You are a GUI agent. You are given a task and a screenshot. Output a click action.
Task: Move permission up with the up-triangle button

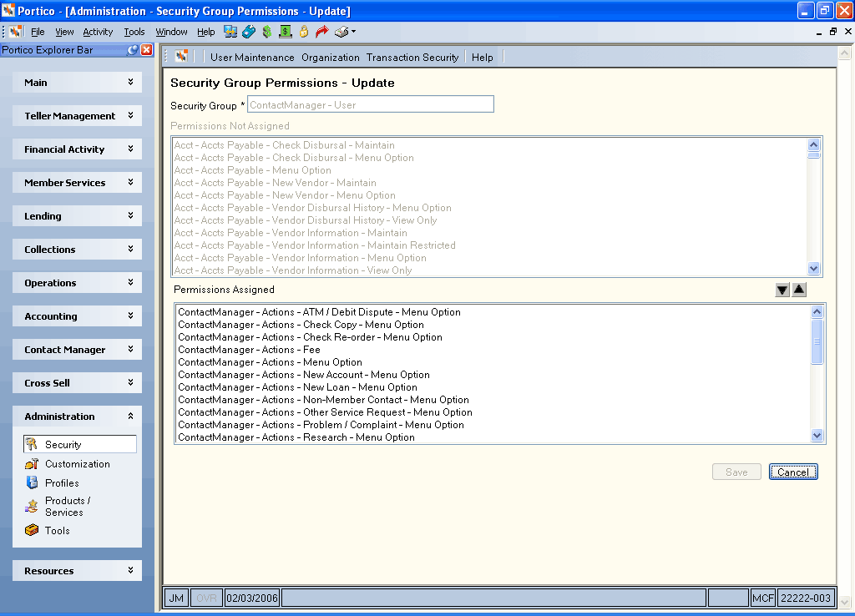[x=799, y=290]
